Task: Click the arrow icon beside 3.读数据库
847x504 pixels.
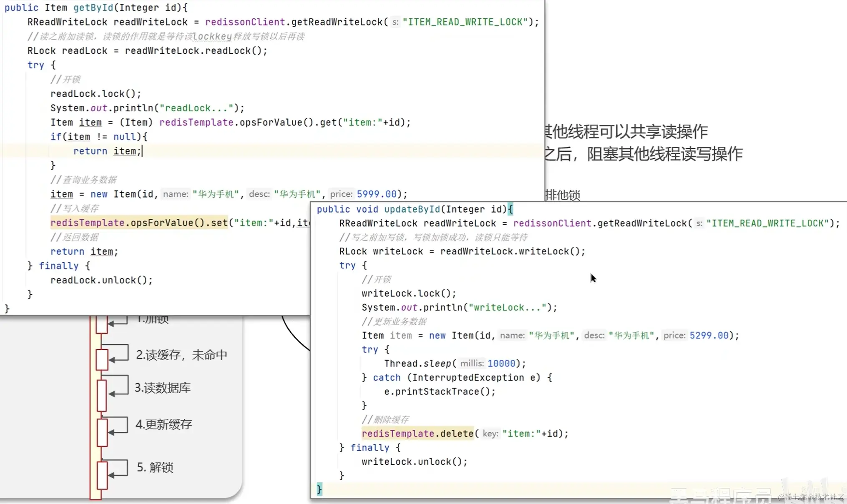Action: click(113, 393)
